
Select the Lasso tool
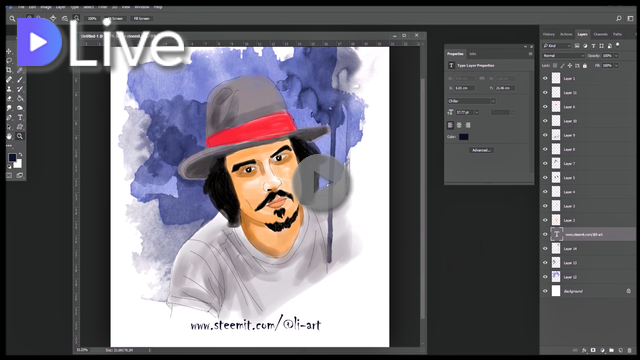9,61
